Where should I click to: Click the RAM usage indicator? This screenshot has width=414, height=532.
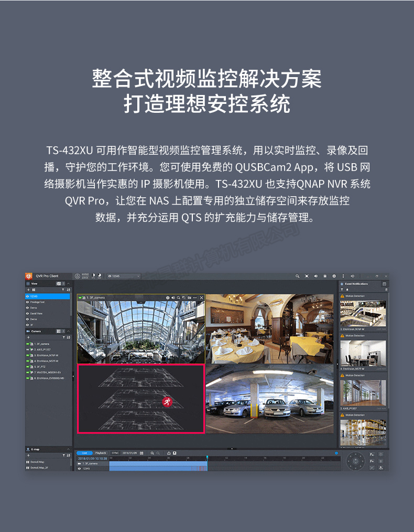99,276
